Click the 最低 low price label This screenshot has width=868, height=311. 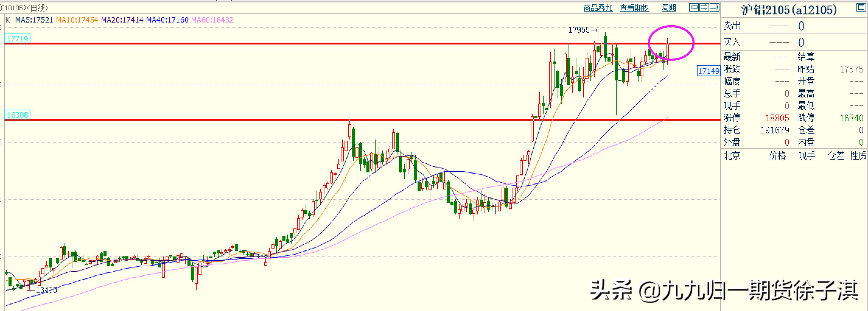[806, 106]
